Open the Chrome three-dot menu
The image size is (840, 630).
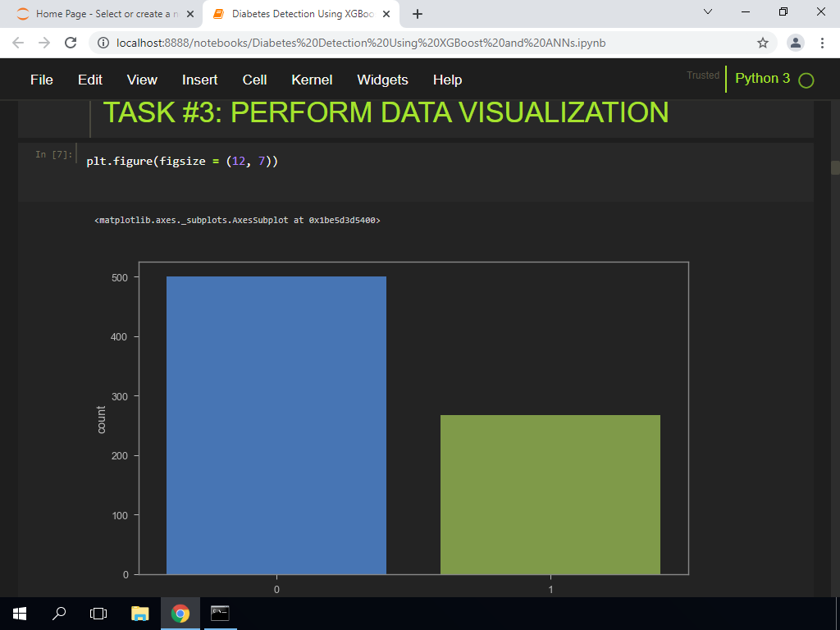[x=822, y=43]
